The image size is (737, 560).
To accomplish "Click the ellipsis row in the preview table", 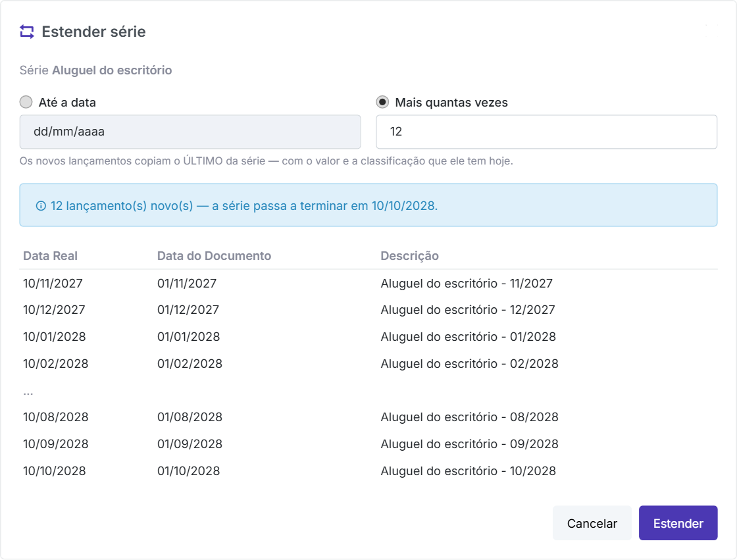I will pos(28,393).
